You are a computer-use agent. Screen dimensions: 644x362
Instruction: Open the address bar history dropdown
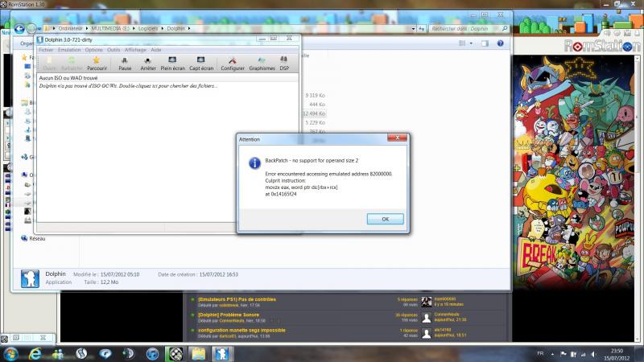(413, 29)
